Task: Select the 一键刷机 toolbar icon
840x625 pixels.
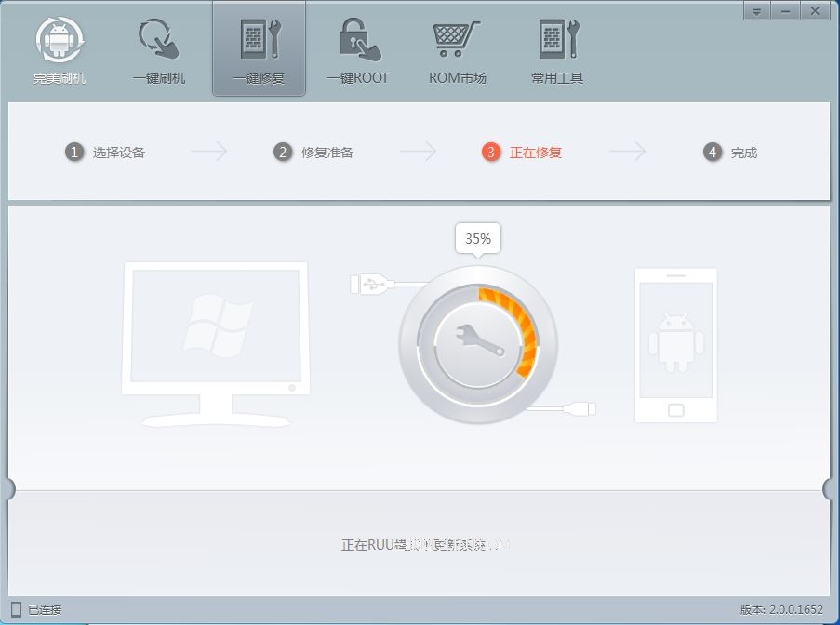Action: [x=158, y=39]
